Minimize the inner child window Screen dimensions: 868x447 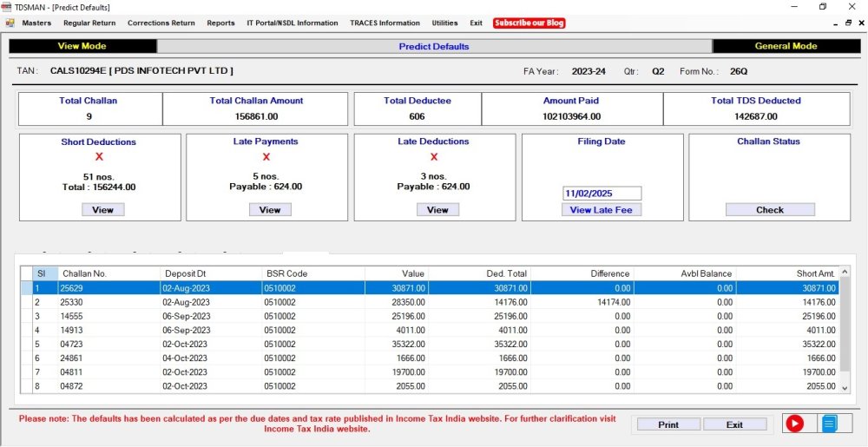coord(835,23)
